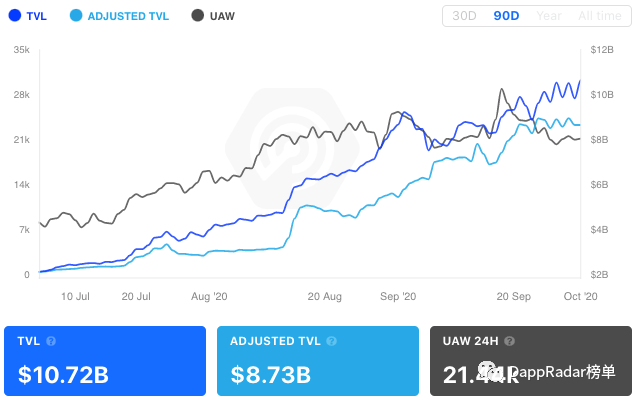The height and width of the screenshot is (401, 637).
Task: Click the help icon beside UAW 24H title
Action: pos(514,341)
